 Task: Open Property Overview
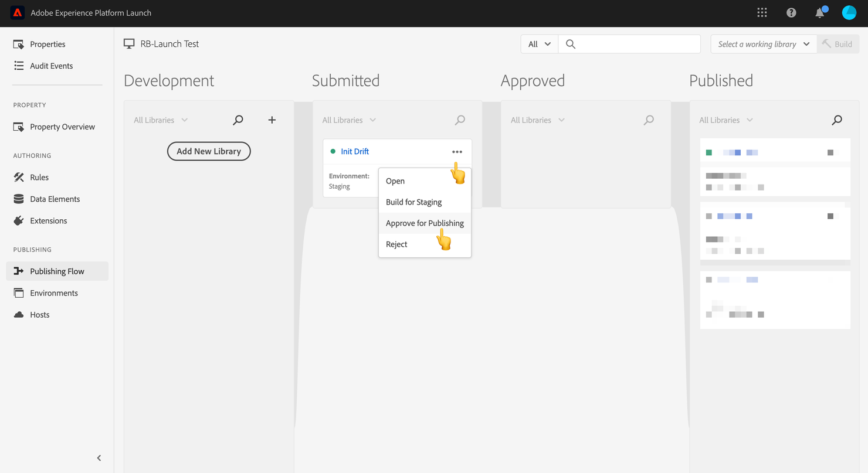pyautogui.click(x=57, y=127)
